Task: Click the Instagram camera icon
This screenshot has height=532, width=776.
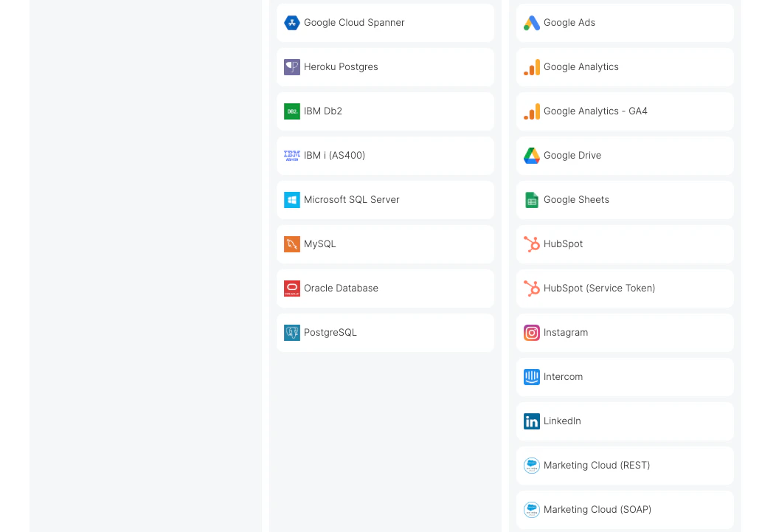Action: (x=532, y=333)
